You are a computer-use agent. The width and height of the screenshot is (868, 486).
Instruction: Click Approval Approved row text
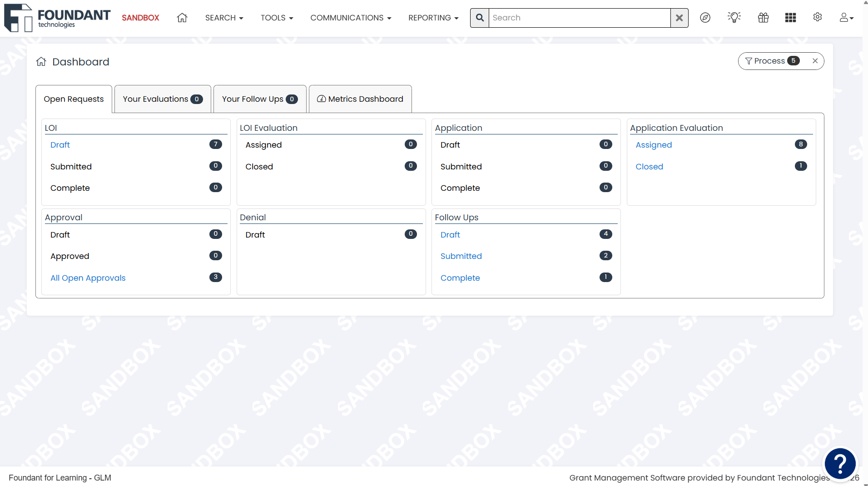pos(69,256)
